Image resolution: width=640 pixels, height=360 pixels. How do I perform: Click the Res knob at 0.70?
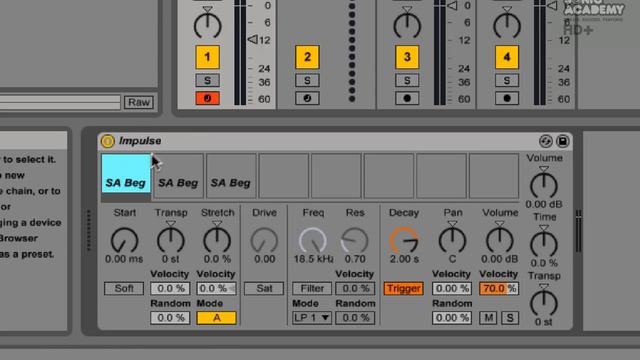coord(354,240)
